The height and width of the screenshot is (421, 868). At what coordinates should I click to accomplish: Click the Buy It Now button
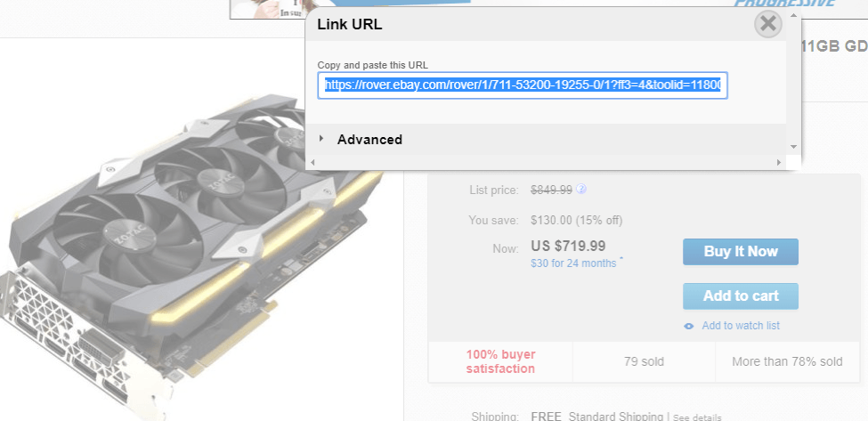pyautogui.click(x=740, y=252)
